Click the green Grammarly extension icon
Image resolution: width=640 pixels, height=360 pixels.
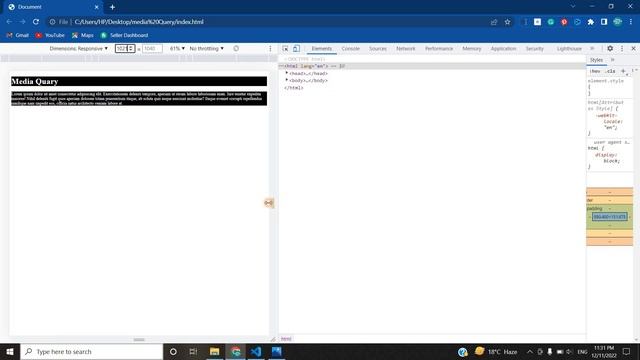tap(551, 22)
